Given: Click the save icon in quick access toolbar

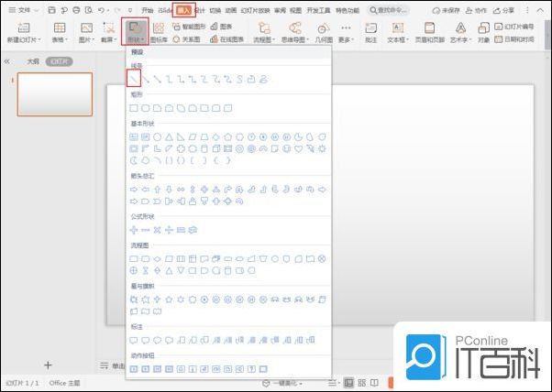Looking at the screenshot, I should 51,10.
